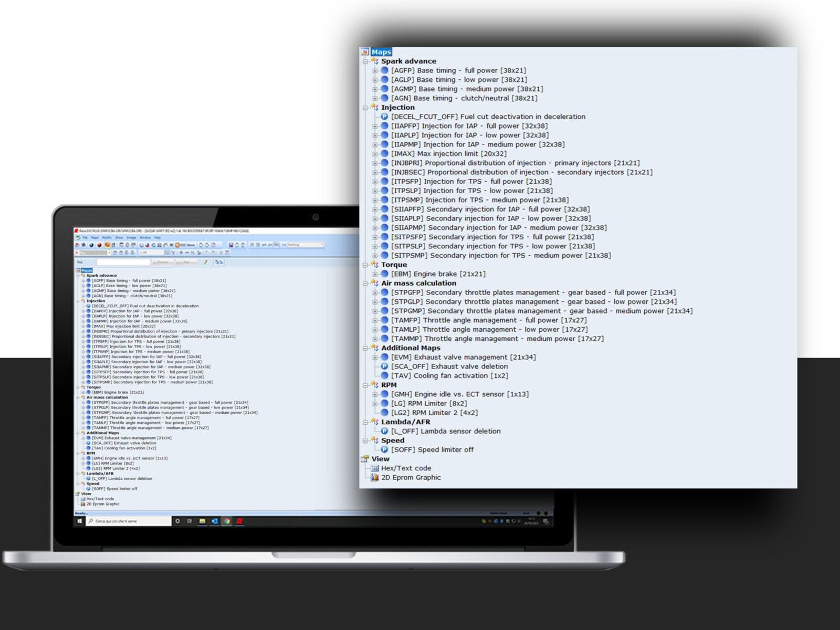Click P icon beside [SOFF] in enlarged tree
Screen dimensions: 840x630
pos(384,450)
